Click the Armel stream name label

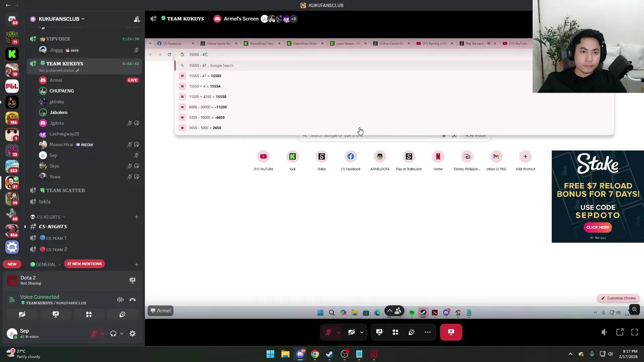[x=160, y=311]
